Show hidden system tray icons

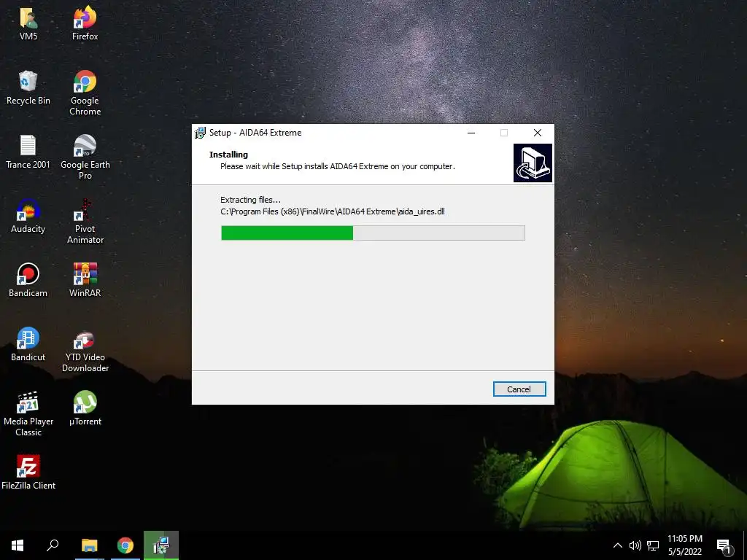[617, 545]
